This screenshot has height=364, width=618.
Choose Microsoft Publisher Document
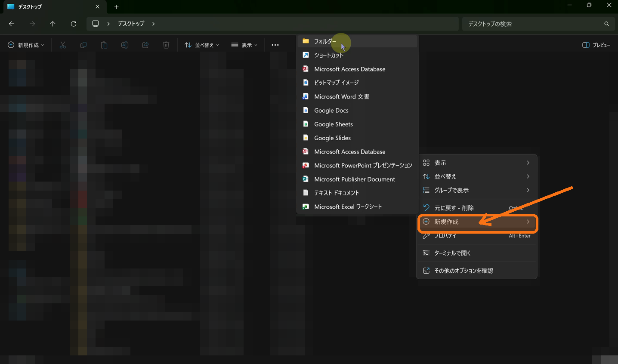coord(357,179)
